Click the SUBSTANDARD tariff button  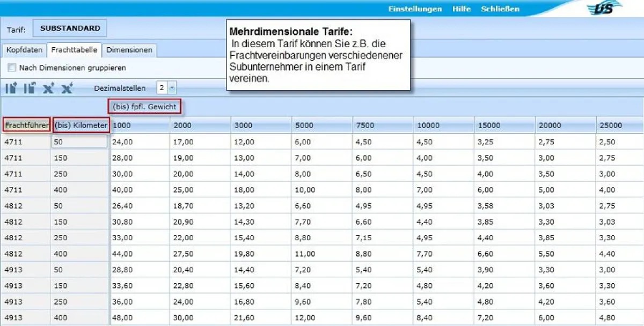(69, 28)
